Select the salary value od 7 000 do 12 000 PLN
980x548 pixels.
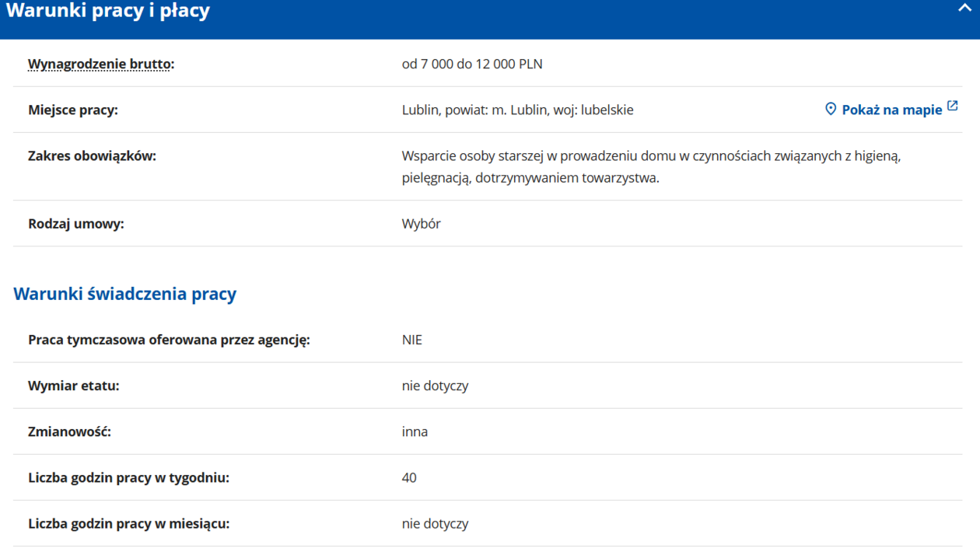(x=472, y=64)
